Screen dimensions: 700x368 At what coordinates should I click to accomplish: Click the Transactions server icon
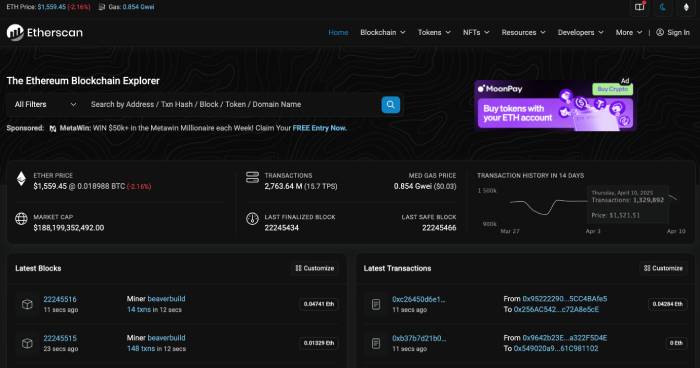point(252,177)
